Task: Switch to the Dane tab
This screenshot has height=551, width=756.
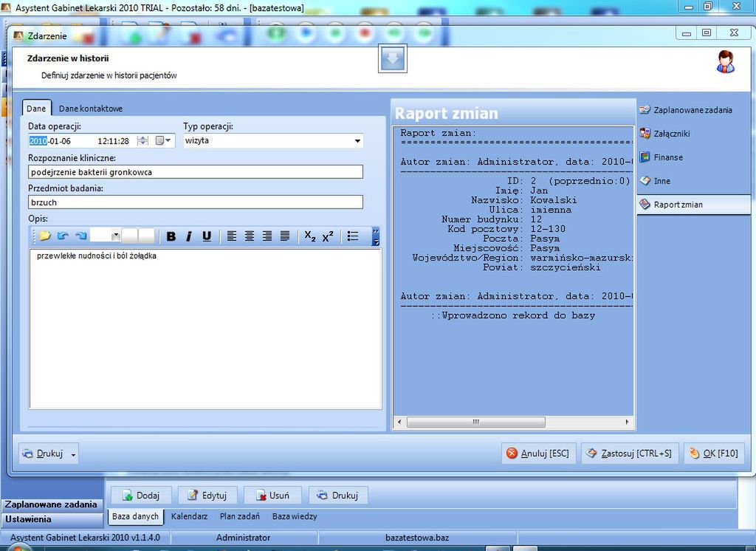Action: 36,109
